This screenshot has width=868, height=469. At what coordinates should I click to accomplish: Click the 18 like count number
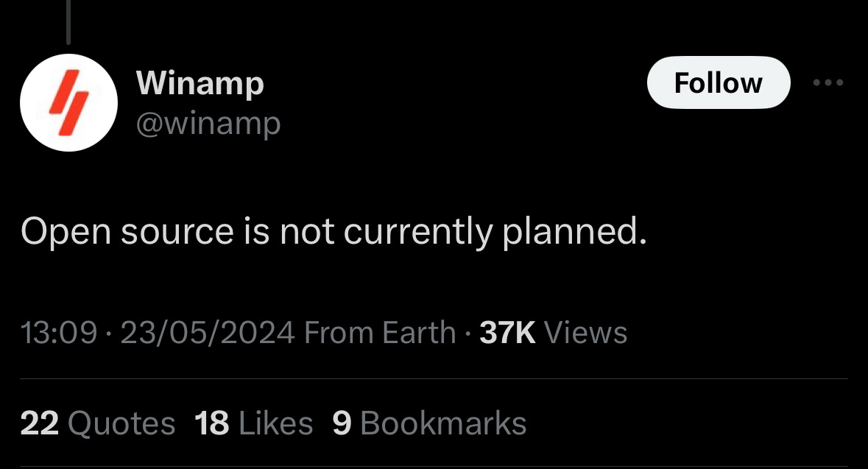pyautogui.click(x=212, y=423)
